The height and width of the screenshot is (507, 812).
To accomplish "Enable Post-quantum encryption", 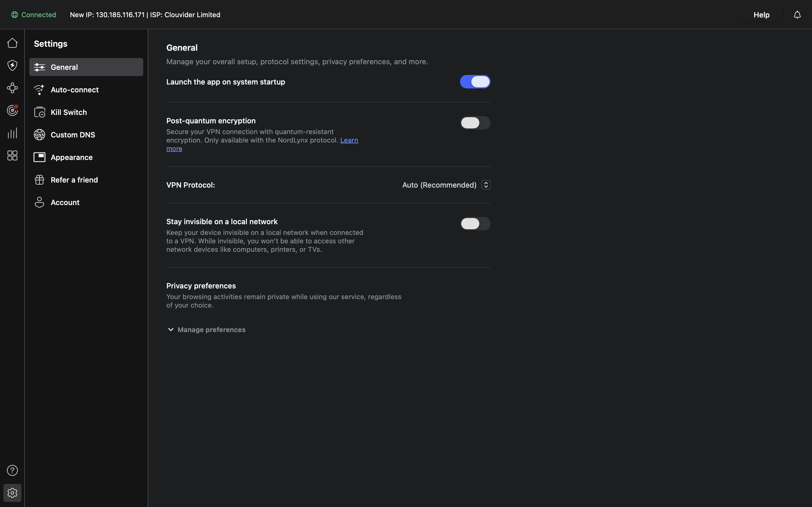I will tap(475, 123).
